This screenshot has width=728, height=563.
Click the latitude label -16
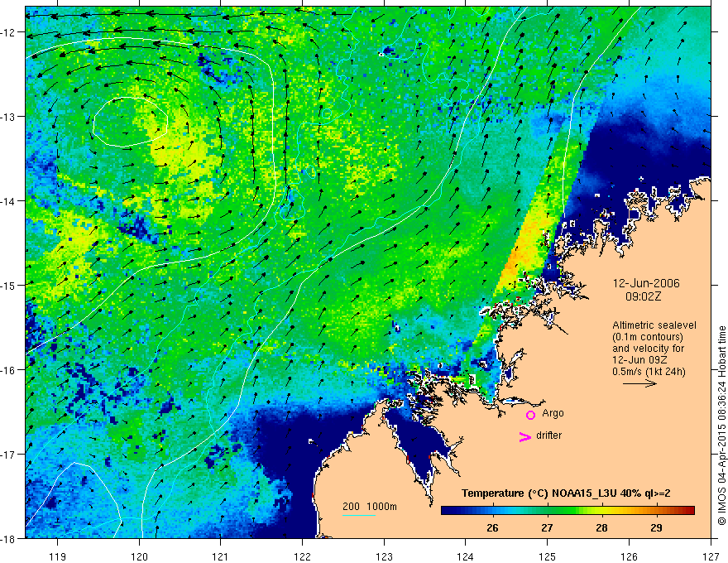[x=9, y=370]
